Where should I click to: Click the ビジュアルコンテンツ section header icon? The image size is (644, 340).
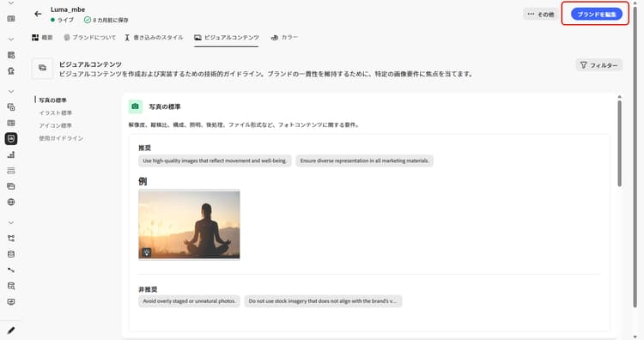tap(42, 68)
